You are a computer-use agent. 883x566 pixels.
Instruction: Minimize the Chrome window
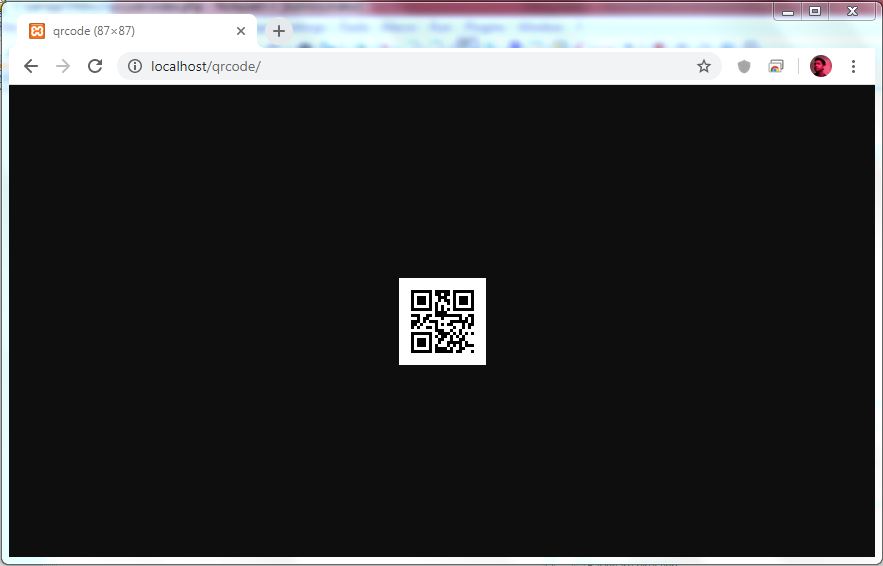click(788, 11)
